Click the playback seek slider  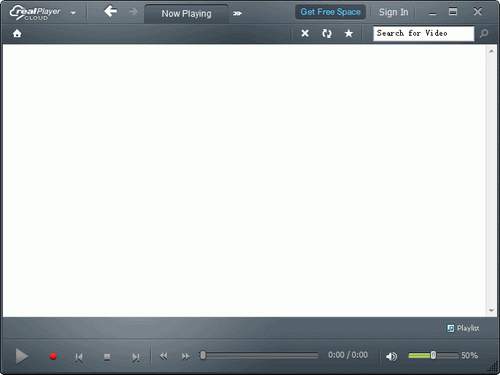[258, 355]
